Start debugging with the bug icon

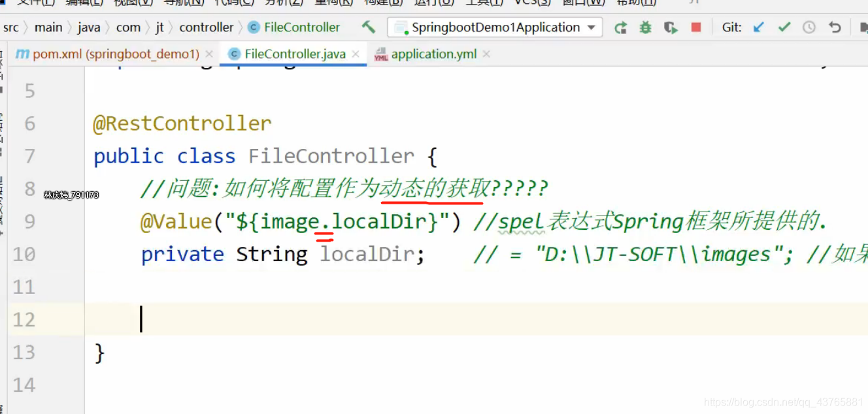pyautogui.click(x=646, y=27)
